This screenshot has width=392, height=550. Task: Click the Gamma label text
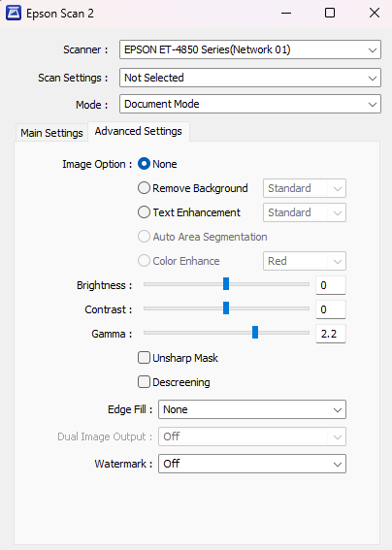coord(112,334)
